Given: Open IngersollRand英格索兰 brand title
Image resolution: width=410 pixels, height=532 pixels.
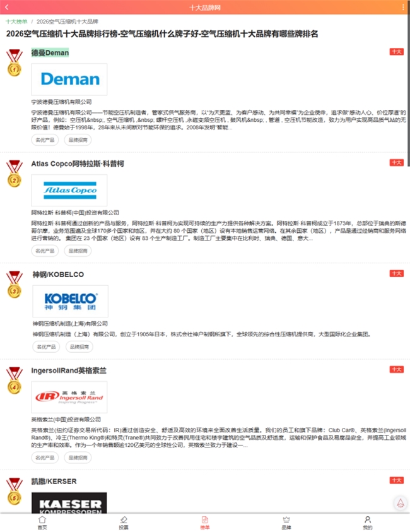Looking at the screenshot, I should 69,370.
